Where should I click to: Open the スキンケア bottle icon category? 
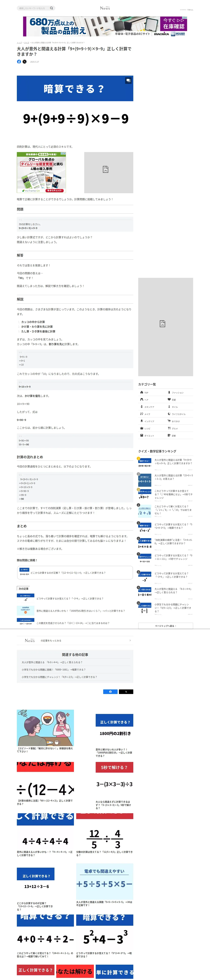(x=142, y=407)
